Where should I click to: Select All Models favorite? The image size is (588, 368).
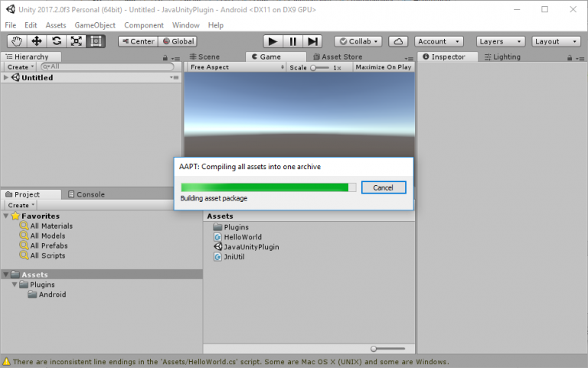coord(42,236)
